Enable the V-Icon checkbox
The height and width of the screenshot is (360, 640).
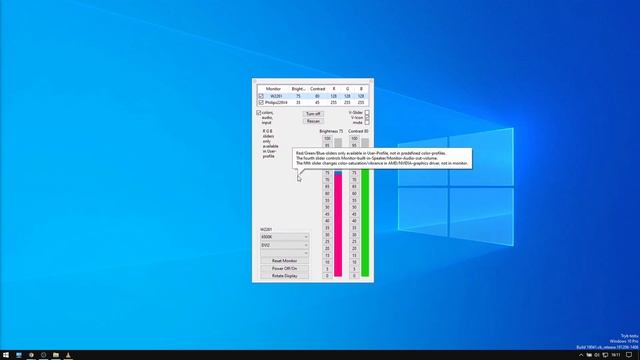367,117
